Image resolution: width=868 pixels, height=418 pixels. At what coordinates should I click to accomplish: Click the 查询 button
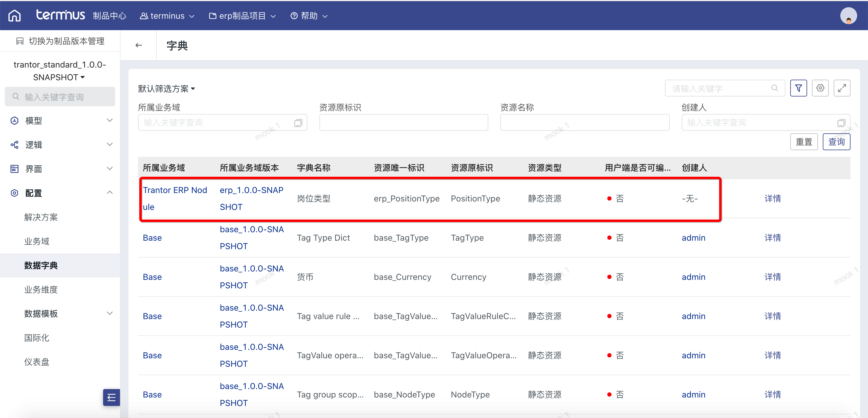[836, 142]
